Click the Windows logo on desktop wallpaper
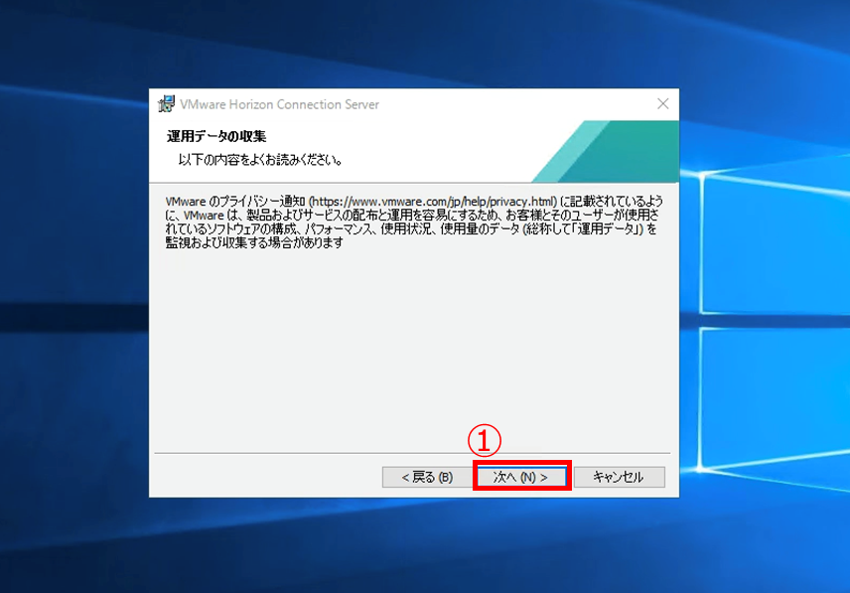850x593 pixels. 770,300
